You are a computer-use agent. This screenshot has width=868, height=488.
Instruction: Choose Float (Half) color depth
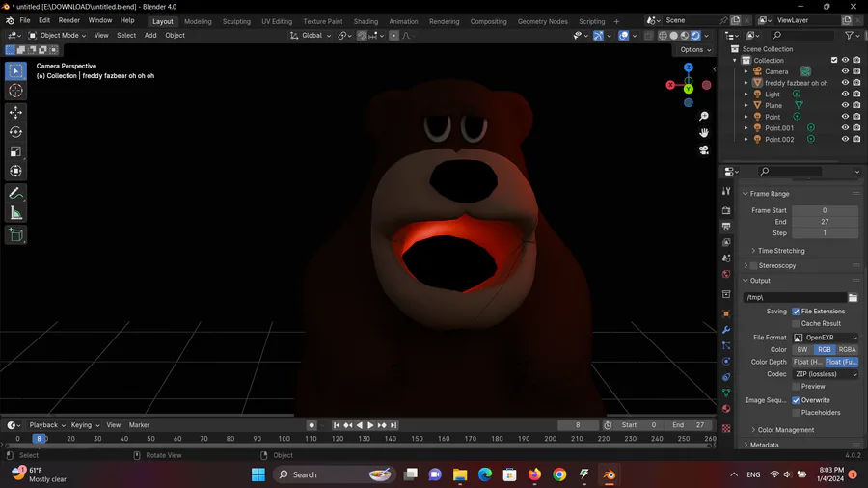[808, 362]
